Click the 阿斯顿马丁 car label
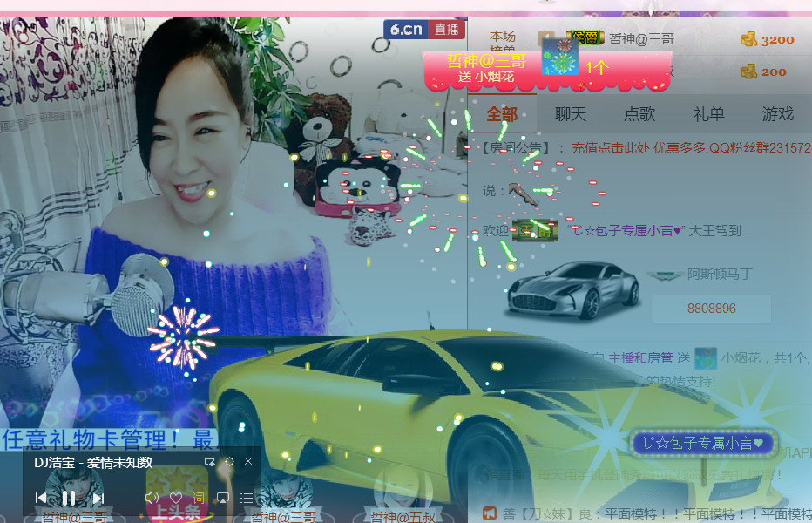The height and width of the screenshot is (523, 812). coord(720,275)
